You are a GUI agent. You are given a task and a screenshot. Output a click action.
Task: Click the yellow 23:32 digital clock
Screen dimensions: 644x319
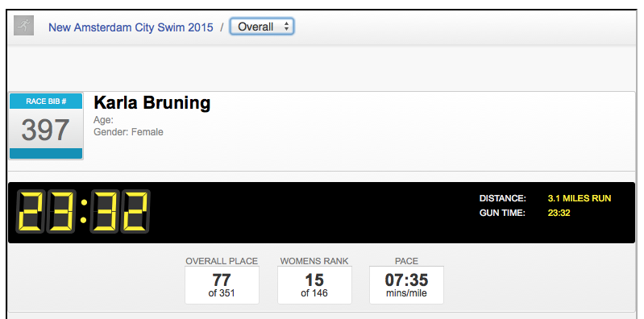(83, 212)
